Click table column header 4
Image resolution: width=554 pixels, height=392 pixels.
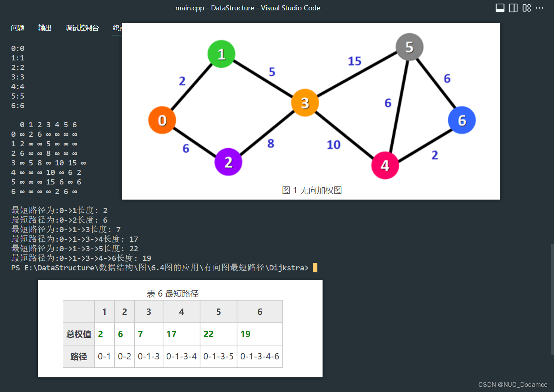pos(181,312)
